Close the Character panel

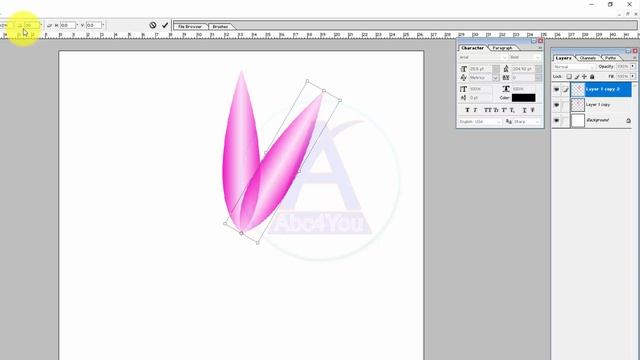(540, 41)
